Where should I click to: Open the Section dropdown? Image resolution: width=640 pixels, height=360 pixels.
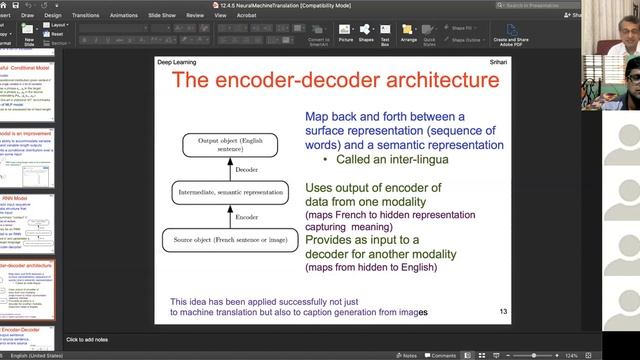coord(56,43)
